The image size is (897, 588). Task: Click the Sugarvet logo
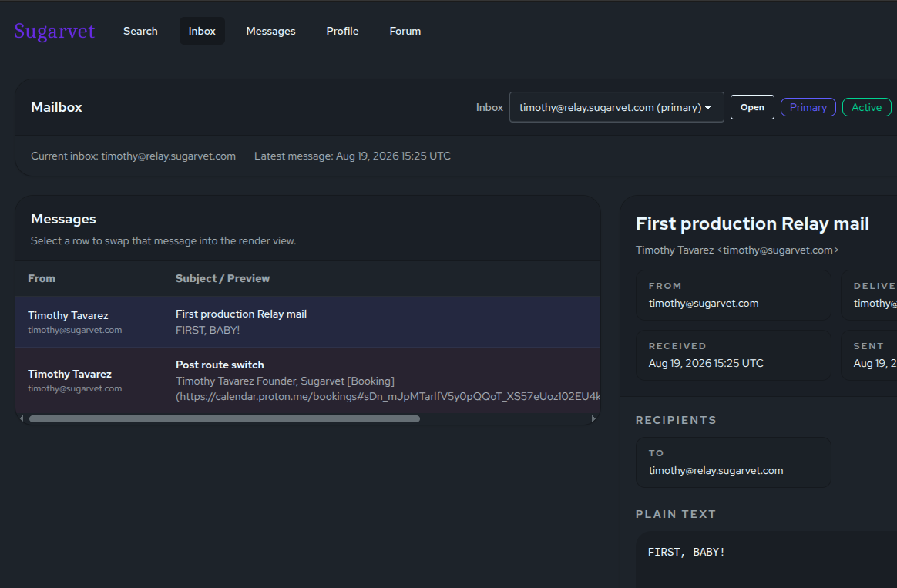pos(55,31)
